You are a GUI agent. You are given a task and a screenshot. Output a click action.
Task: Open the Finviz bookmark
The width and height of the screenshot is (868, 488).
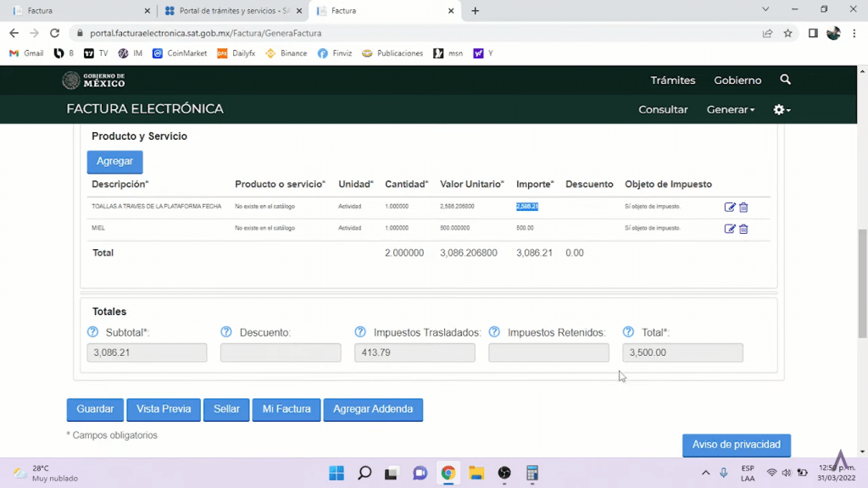(x=335, y=53)
